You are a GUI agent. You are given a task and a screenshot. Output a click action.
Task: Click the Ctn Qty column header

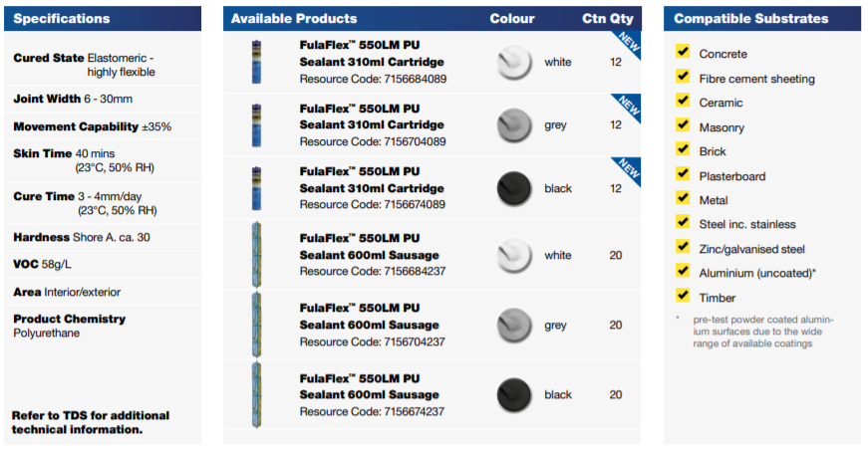coord(607,18)
